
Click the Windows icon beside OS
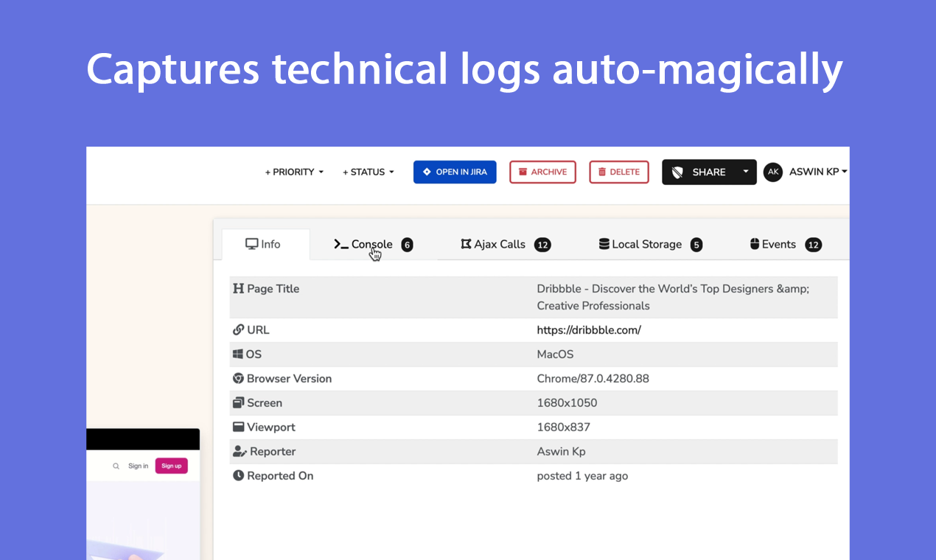coord(238,354)
